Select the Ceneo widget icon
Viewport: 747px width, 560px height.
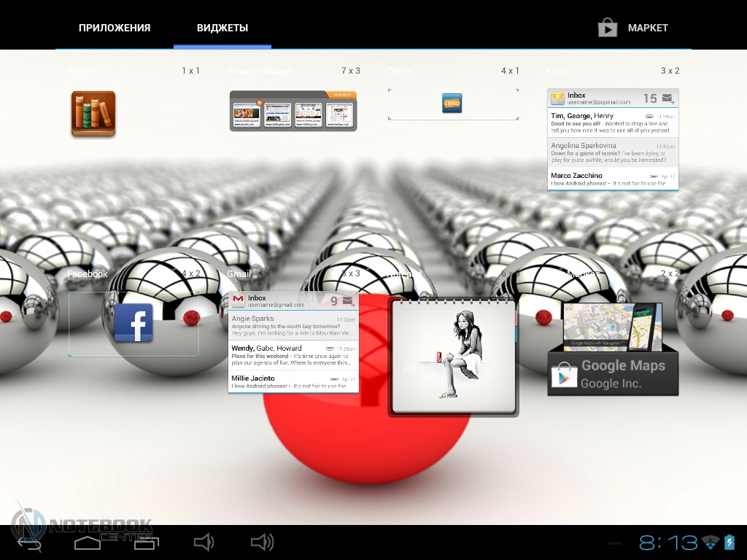coord(452,104)
